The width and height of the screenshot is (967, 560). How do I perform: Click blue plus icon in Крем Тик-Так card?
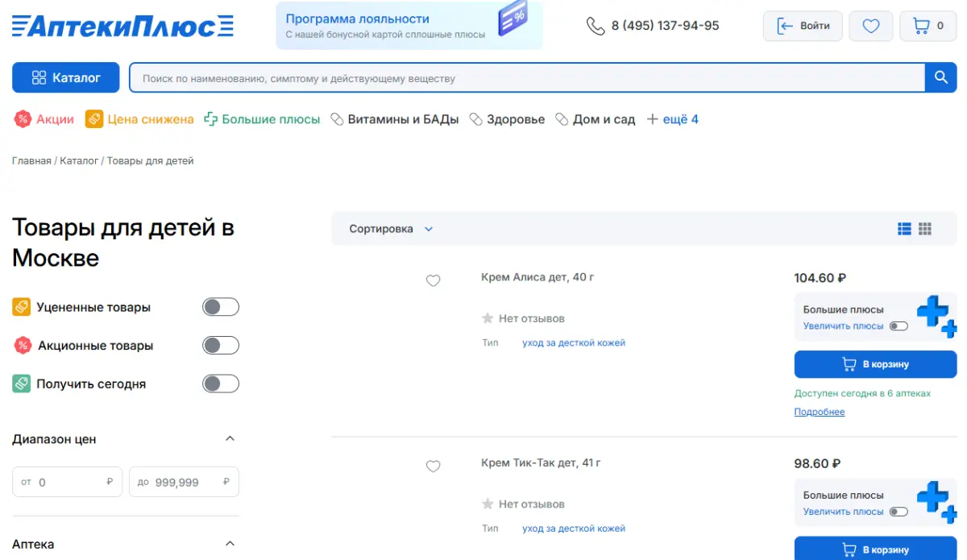pyautogui.click(x=936, y=502)
